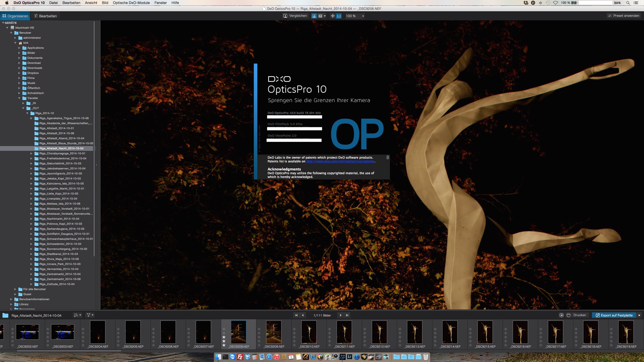
Task: Open the thumbnail filter dropdown
Action: click(90, 315)
